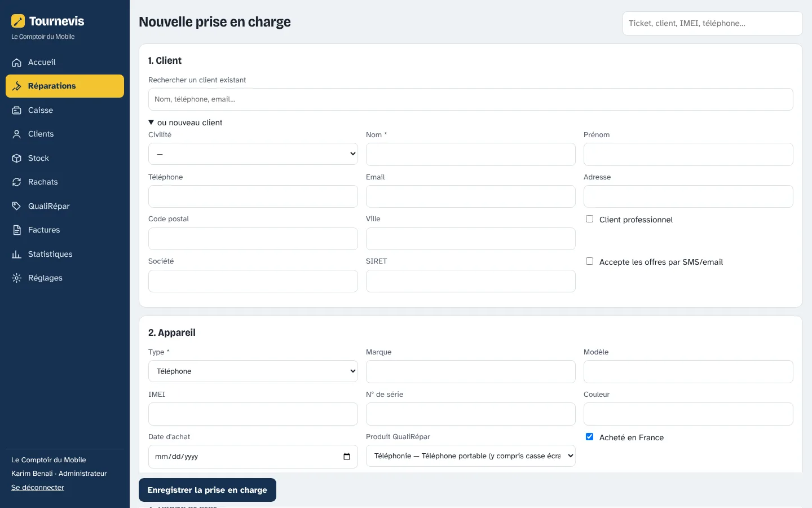Click the Email input field

point(471,196)
